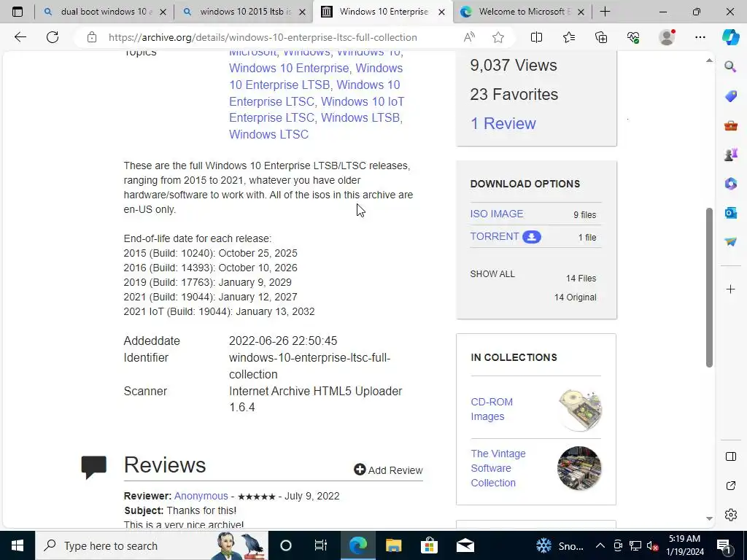Click the scroll down arrow
Image resolution: width=747 pixels, height=560 pixels.
(709, 518)
